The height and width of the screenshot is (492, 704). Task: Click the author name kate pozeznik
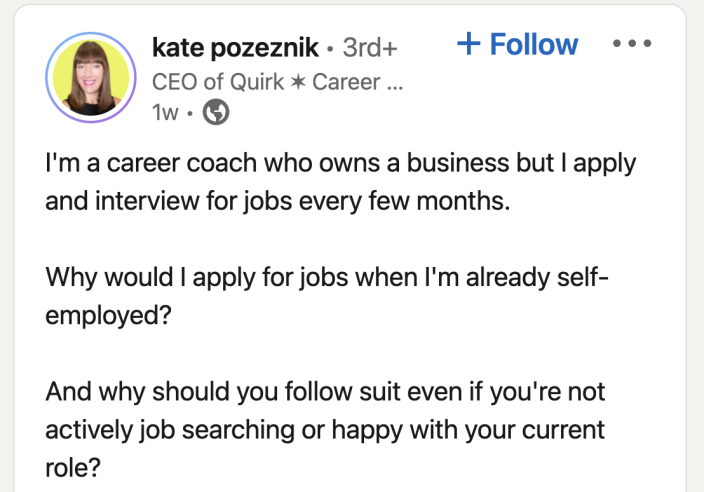(235, 46)
